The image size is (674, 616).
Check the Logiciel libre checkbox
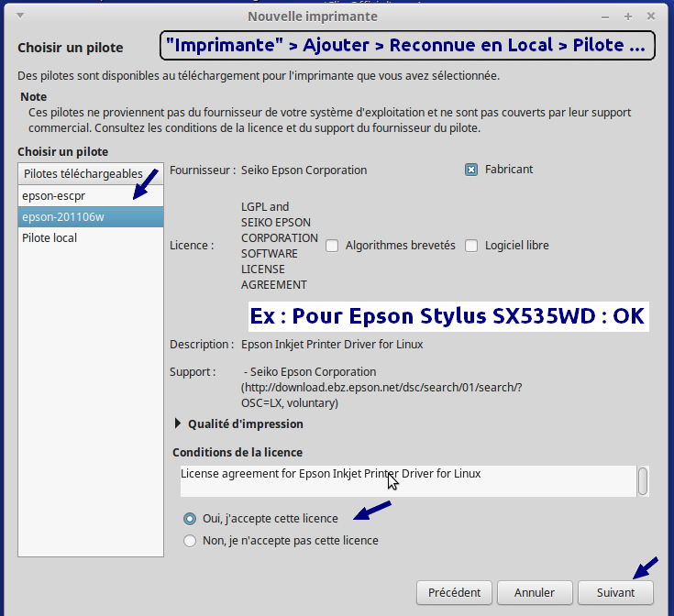pyautogui.click(x=471, y=246)
